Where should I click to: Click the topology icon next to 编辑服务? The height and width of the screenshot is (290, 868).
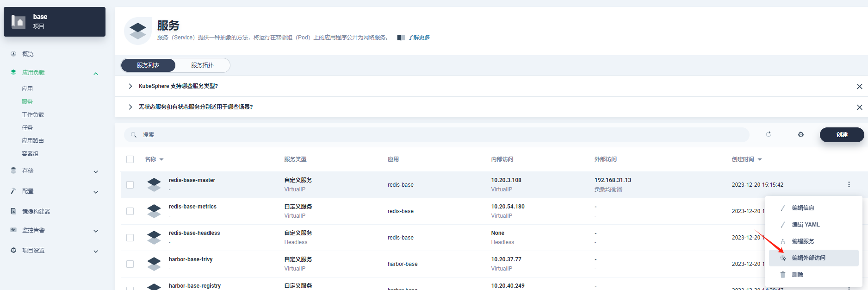pyautogui.click(x=783, y=241)
